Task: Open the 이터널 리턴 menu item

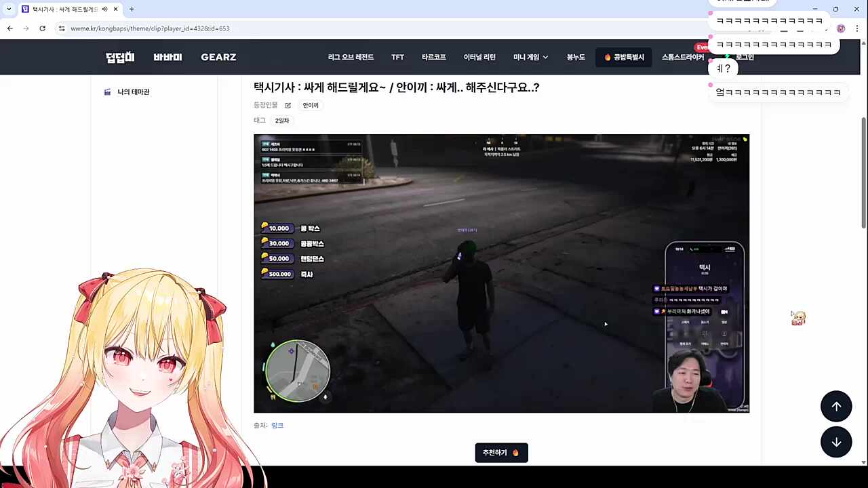Action: click(479, 57)
